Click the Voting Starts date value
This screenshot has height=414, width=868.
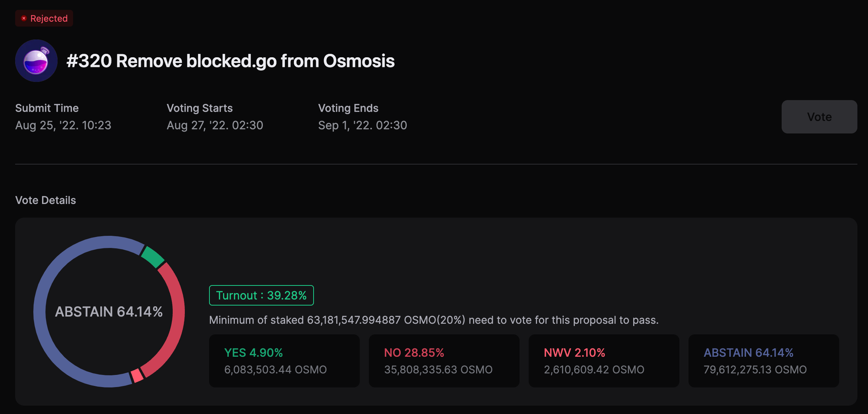(215, 126)
